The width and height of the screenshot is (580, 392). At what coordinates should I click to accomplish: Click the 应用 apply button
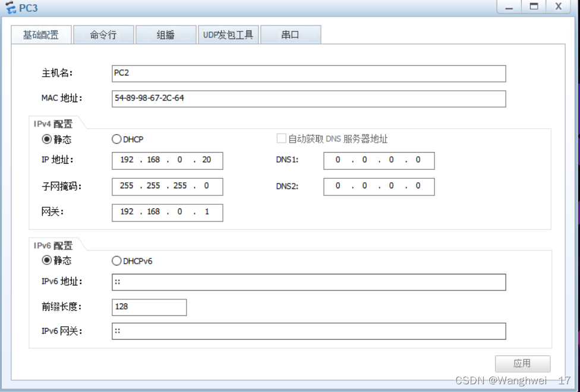[523, 363]
